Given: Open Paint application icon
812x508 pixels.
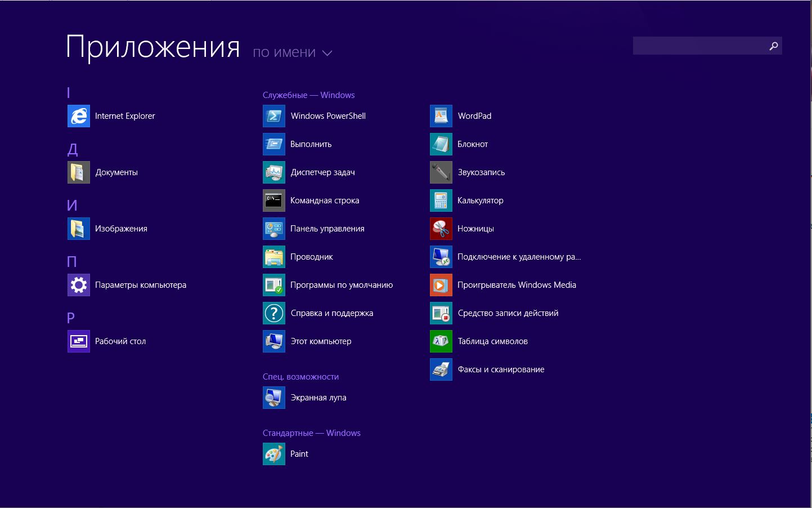Looking at the screenshot, I should click(274, 454).
